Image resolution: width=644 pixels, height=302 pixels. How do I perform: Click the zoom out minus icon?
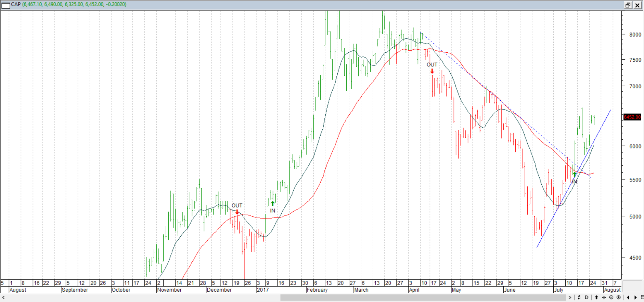pos(611,297)
